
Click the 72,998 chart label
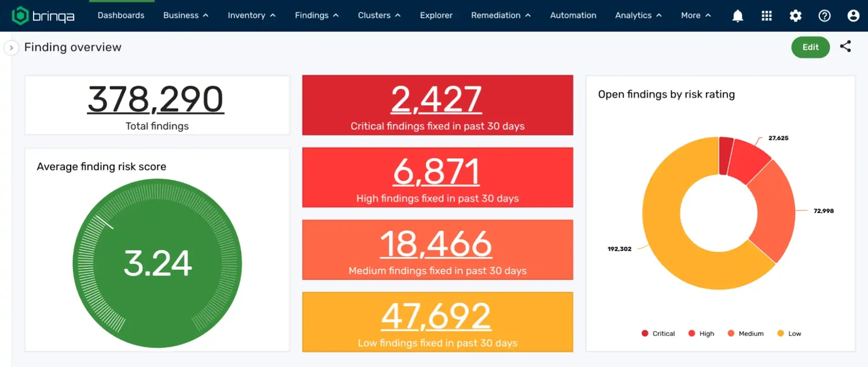823,211
